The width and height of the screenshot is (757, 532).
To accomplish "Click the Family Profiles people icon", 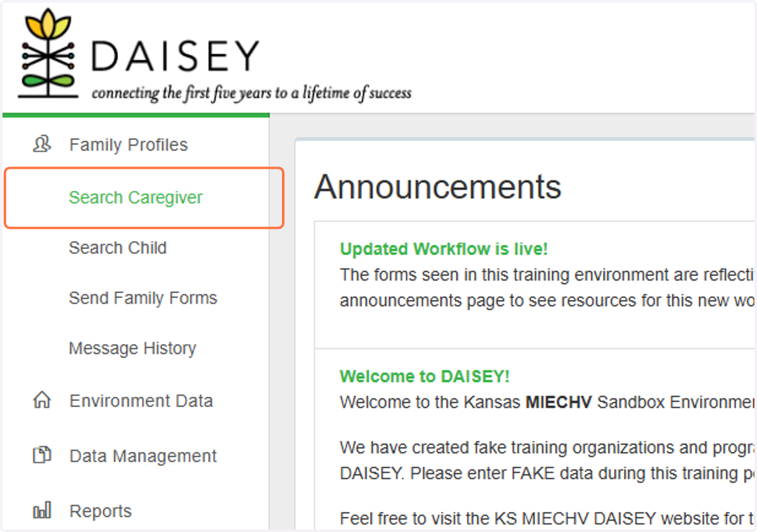I will (x=42, y=144).
